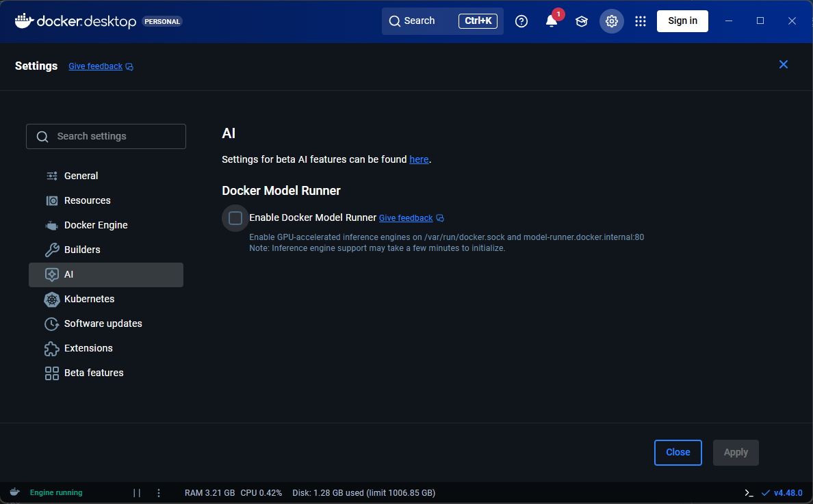This screenshot has height=504, width=813.
Task: Open the apps grid icon
Action: (x=641, y=21)
